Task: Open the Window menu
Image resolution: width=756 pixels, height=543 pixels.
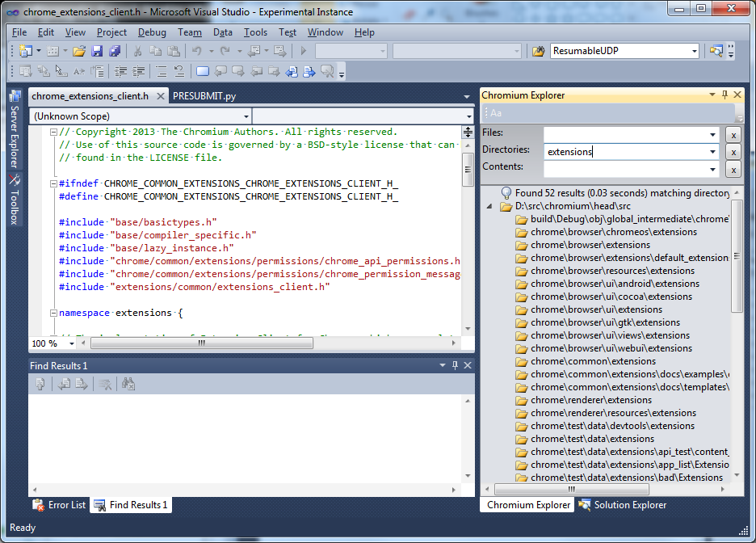Action: (x=325, y=32)
